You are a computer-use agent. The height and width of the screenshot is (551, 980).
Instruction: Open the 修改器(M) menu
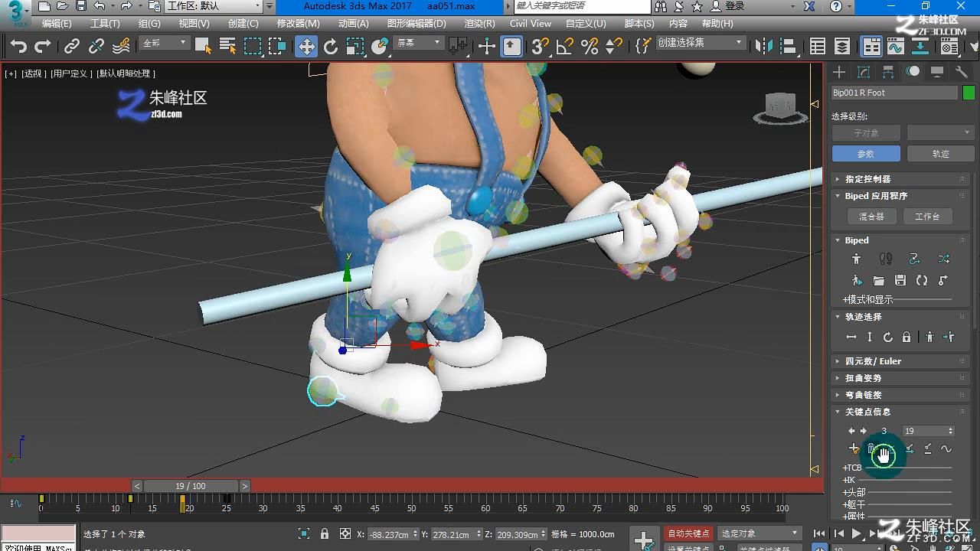[x=299, y=24]
